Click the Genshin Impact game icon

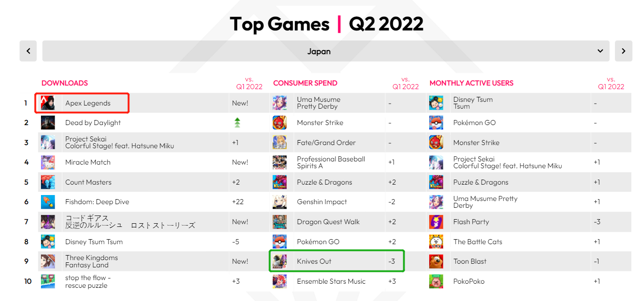pyautogui.click(x=279, y=202)
